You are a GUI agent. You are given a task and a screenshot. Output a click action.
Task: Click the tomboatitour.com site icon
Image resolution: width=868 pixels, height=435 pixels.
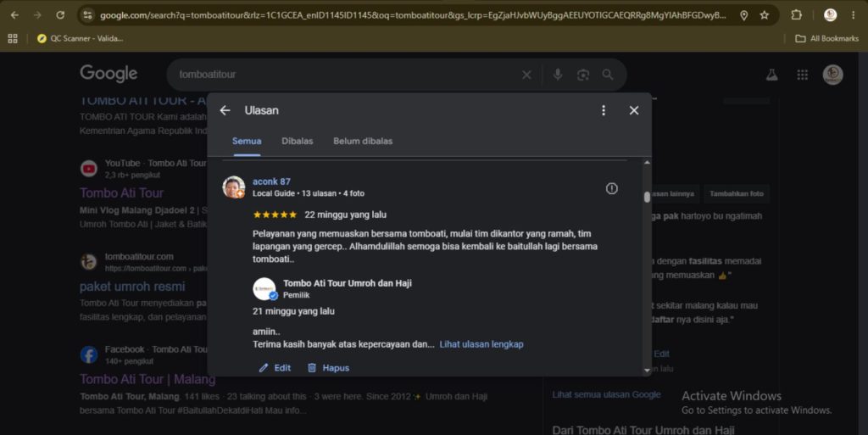(x=88, y=261)
